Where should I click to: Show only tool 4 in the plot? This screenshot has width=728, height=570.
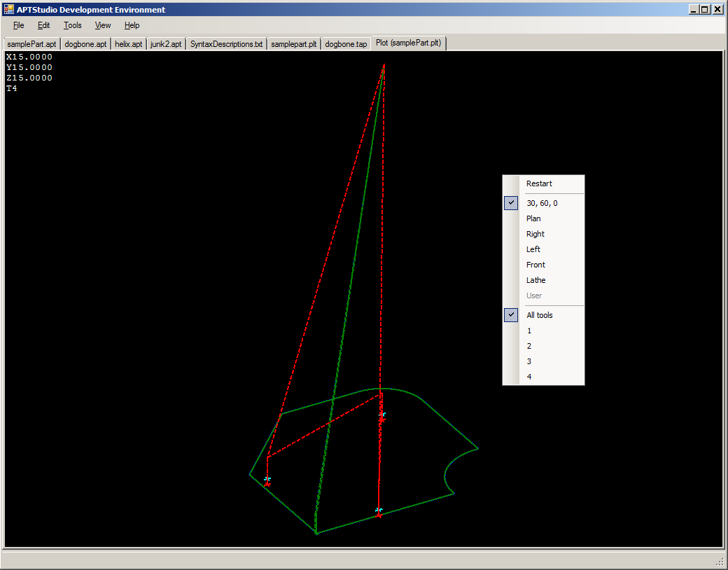click(543, 376)
